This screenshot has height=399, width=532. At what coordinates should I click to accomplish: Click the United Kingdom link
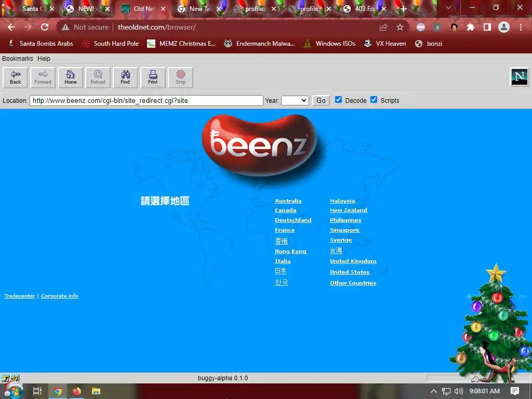coord(353,261)
